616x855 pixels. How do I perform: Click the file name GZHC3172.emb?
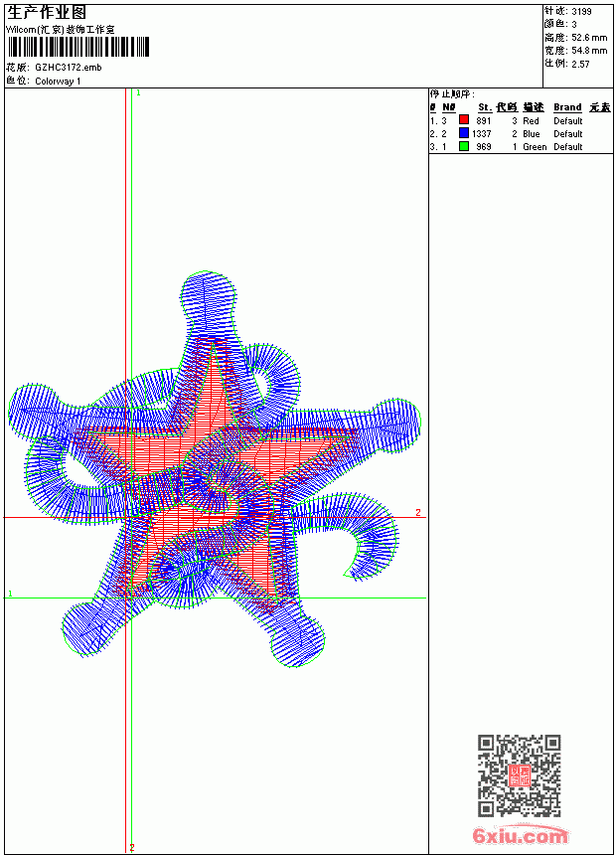(69, 68)
